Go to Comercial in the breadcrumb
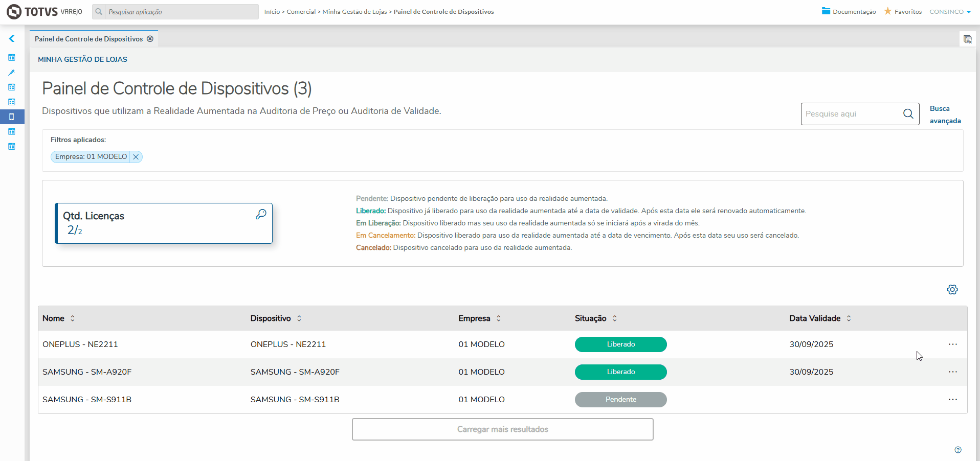The height and width of the screenshot is (461, 980). (301, 12)
